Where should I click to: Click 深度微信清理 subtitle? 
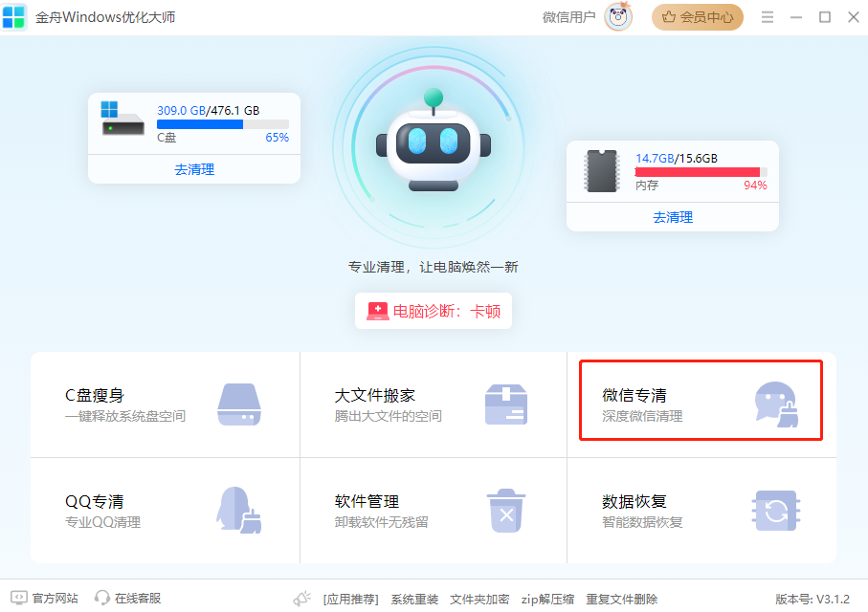coord(642,416)
